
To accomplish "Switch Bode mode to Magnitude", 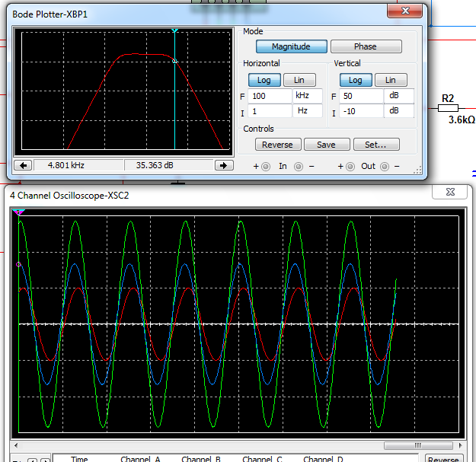I will tap(292, 46).
